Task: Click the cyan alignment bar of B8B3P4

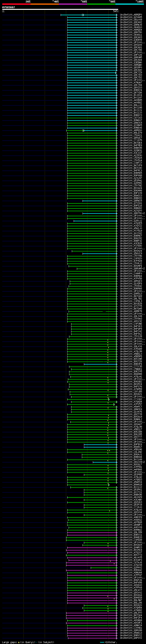Action: coord(101,364)
